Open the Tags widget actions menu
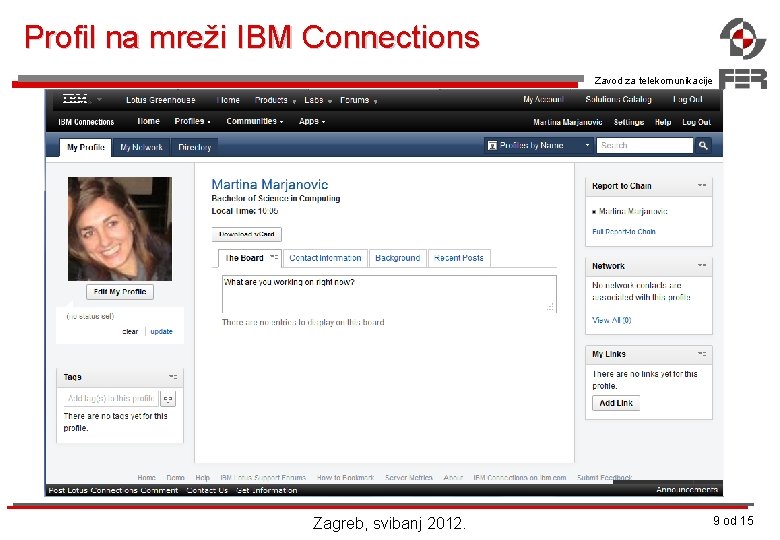This screenshot has height=540, width=780. (x=173, y=377)
